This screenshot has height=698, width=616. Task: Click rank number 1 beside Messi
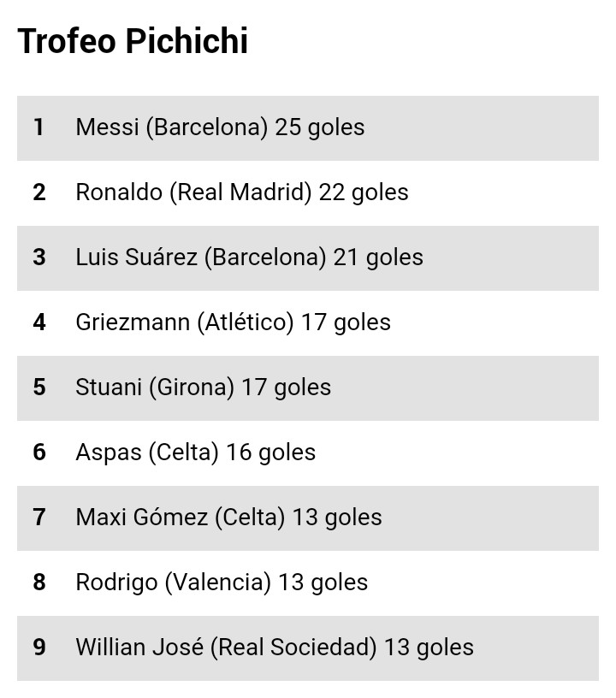coord(38,127)
